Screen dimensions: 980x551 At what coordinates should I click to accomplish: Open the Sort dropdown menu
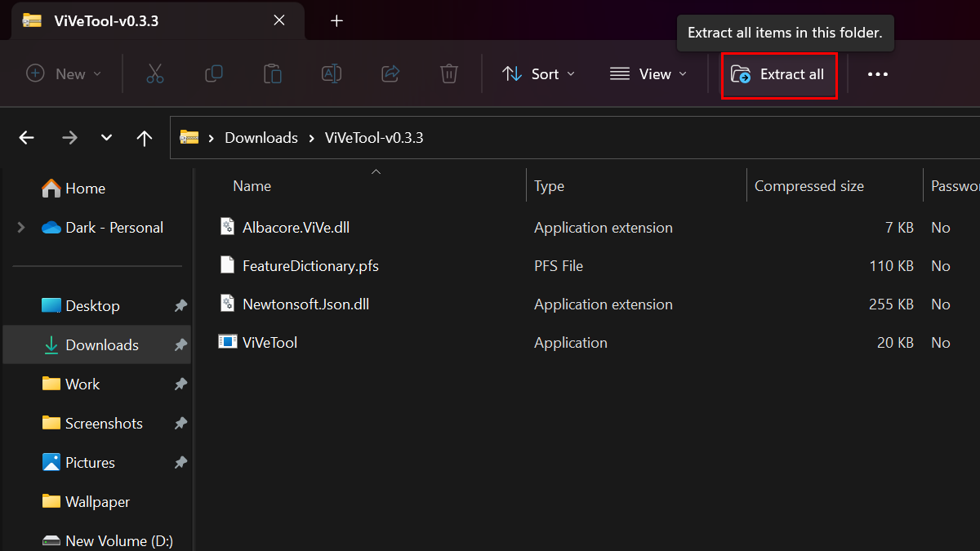[538, 74]
